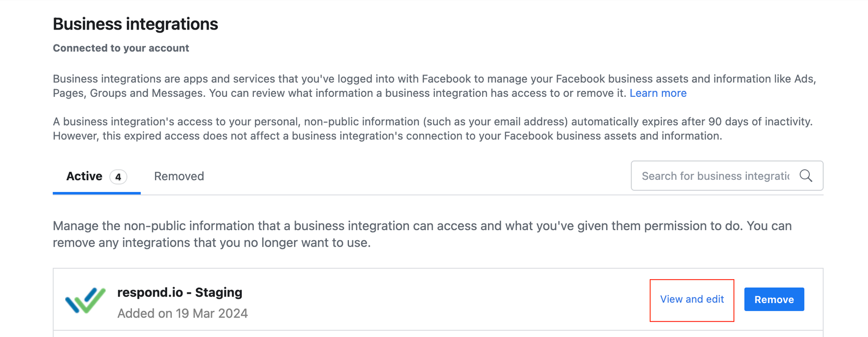Click the respond.io - Staging name
The image size is (868, 337).
click(180, 292)
